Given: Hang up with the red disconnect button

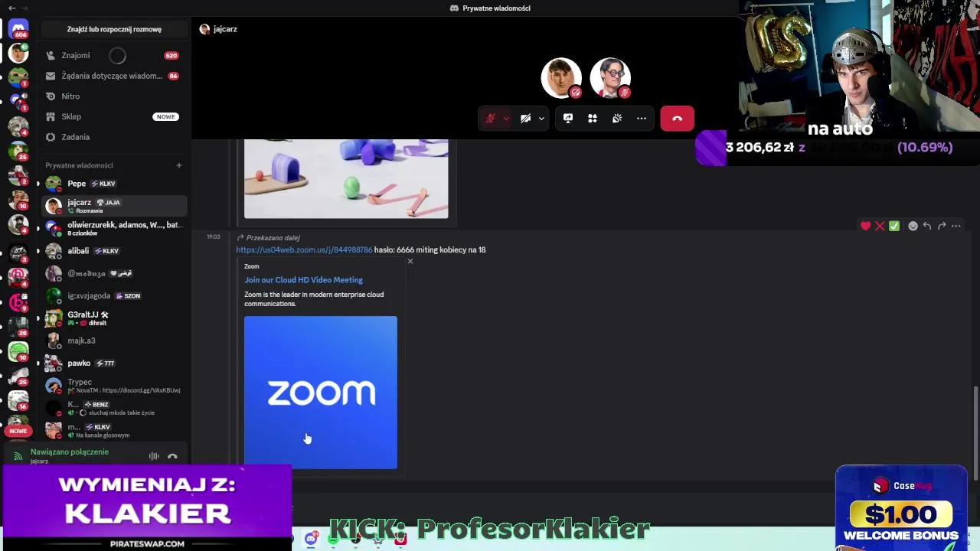Looking at the screenshot, I should 677,119.
